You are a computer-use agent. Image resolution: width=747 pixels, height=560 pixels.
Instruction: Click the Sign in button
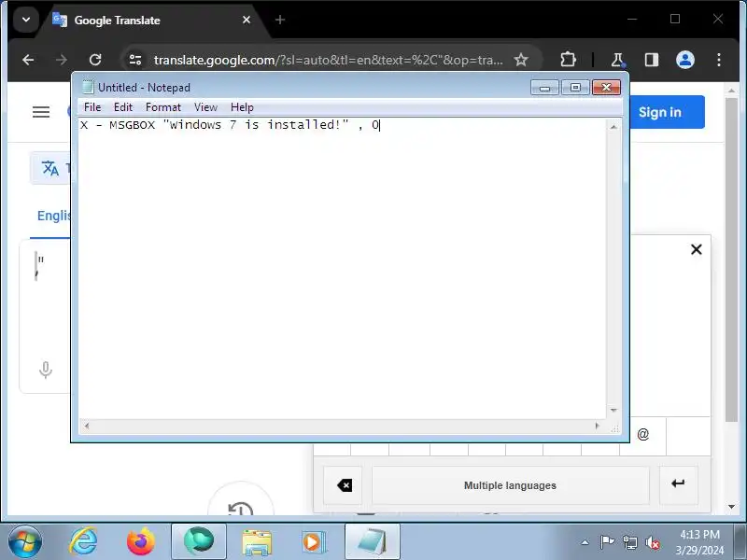pos(667,112)
